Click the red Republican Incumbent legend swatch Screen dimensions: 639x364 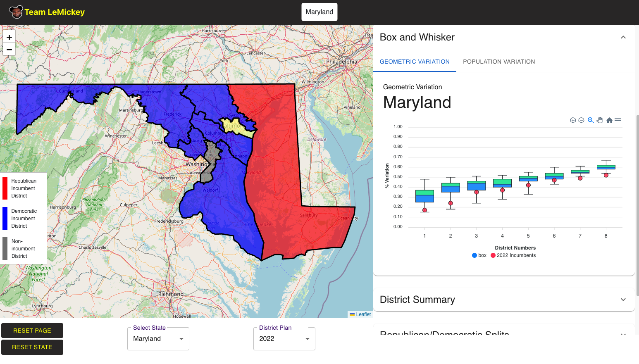click(5, 188)
